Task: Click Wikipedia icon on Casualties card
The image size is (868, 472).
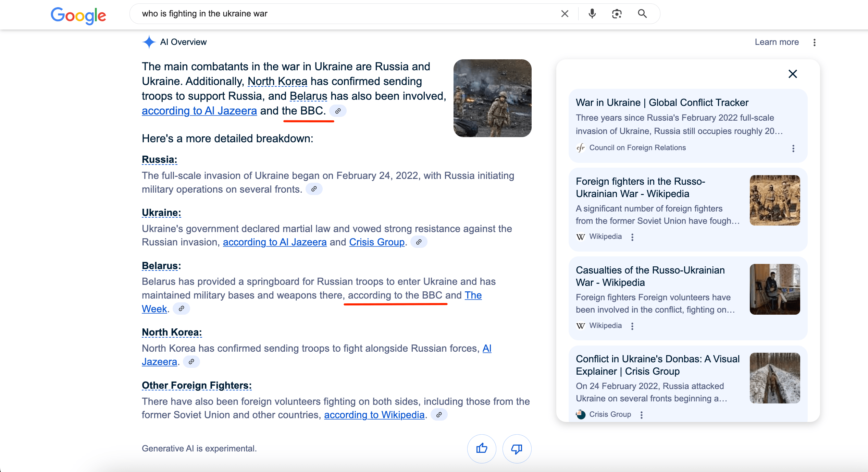Action: pos(581,326)
